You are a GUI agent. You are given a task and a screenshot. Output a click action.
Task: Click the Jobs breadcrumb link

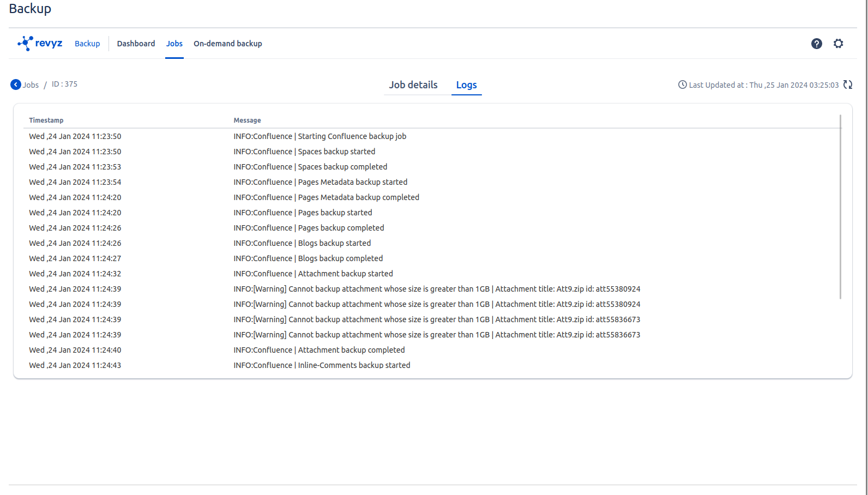coord(31,85)
